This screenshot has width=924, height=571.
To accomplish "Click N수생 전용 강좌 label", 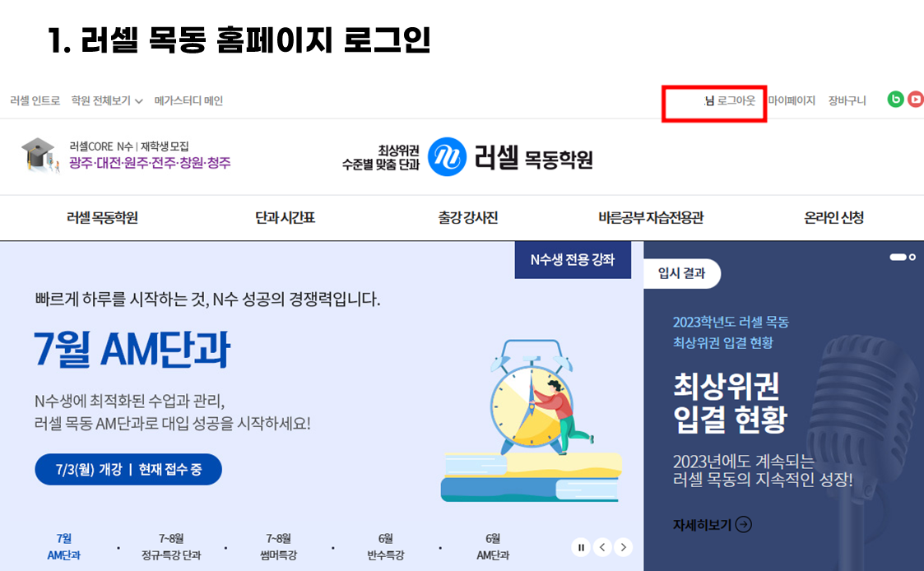I will click(x=573, y=259).
